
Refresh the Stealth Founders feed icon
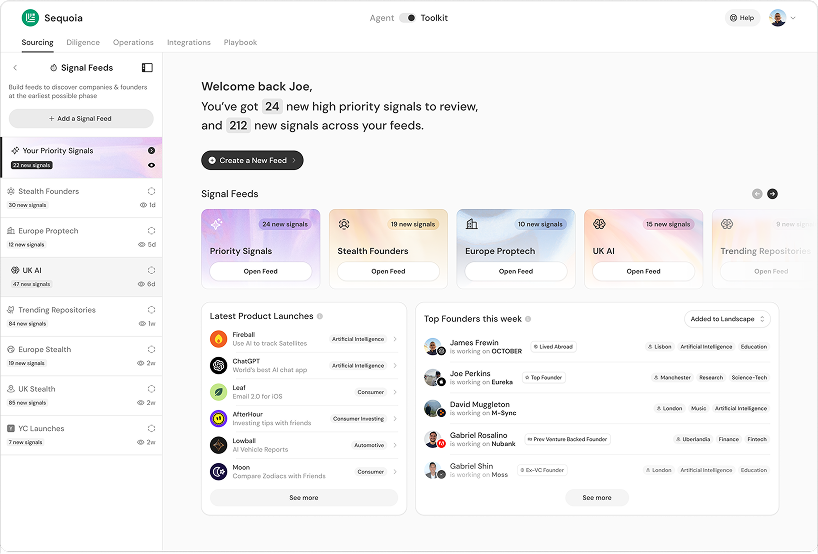(x=151, y=191)
